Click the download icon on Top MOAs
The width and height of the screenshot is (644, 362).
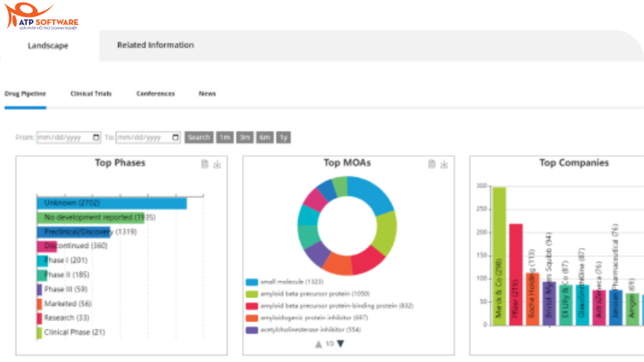pyautogui.click(x=444, y=164)
